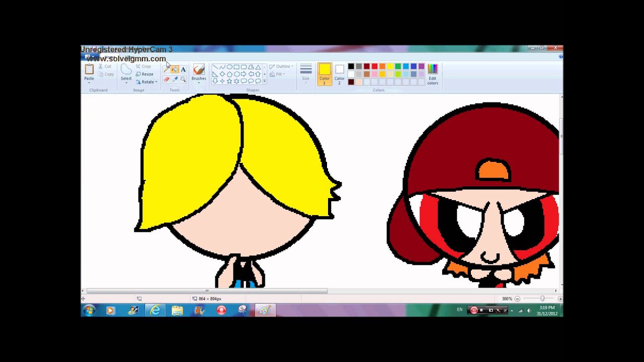Select the Magnifier tool

pos(183,79)
